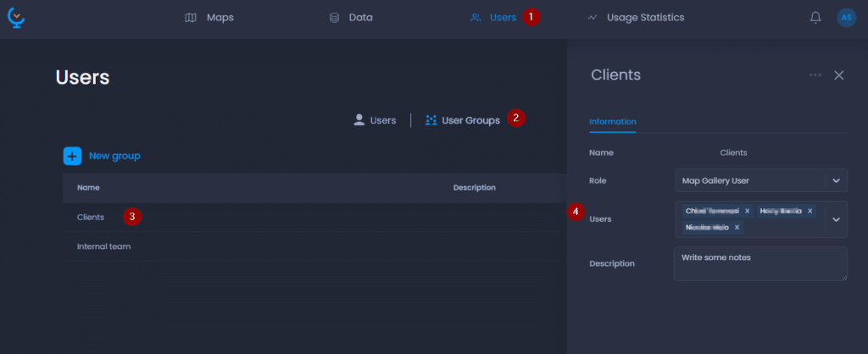Remove the user chip starting with 'H'
Screen dimensions: 868x354
point(810,211)
